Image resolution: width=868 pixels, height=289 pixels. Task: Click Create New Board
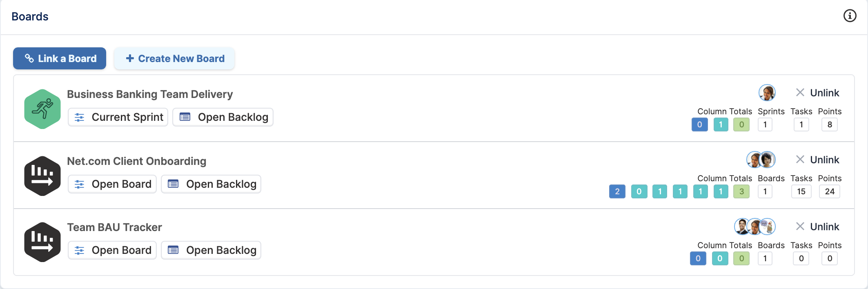tap(174, 58)
